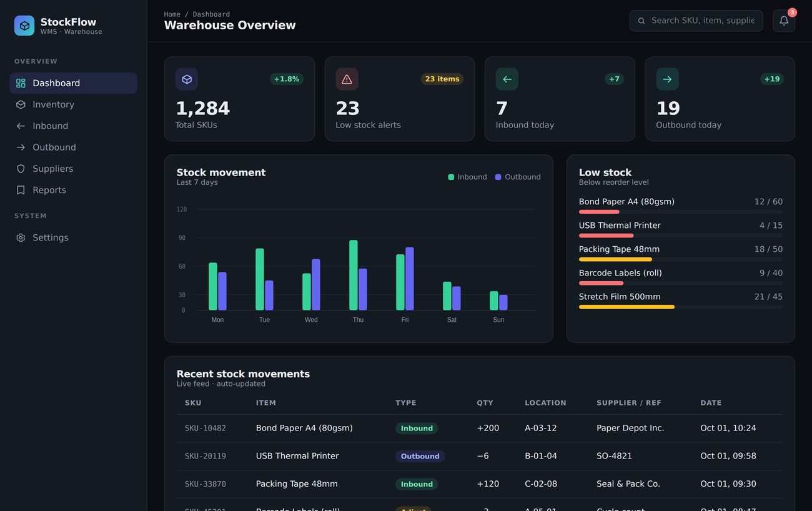
Task: Open Reports from the sidebar
Action: click(74, 190)
